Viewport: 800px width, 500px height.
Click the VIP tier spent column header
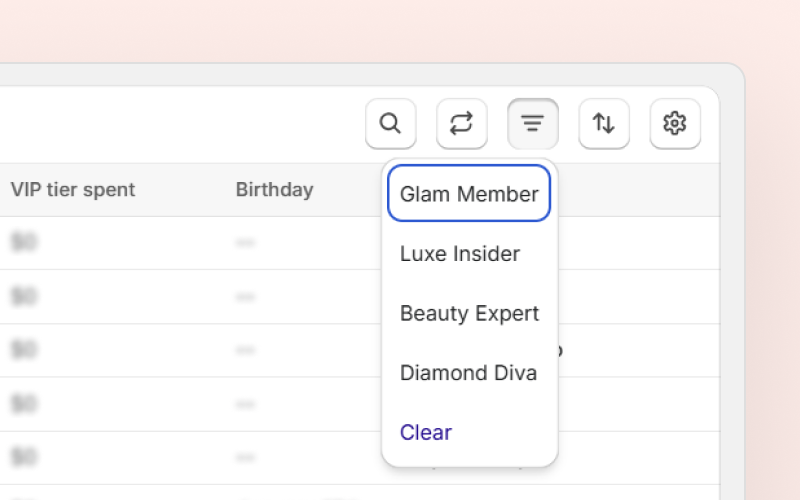tap(73, 190)
